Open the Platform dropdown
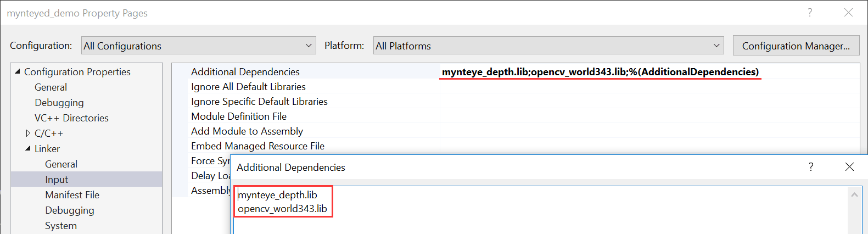868x234 pixels. click(548, 46)
